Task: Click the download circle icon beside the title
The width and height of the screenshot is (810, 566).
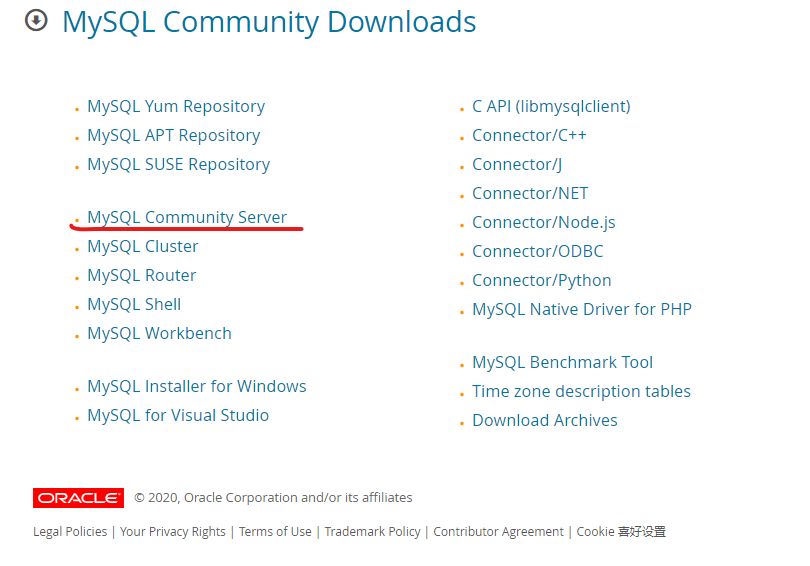Action: [36, 21]
